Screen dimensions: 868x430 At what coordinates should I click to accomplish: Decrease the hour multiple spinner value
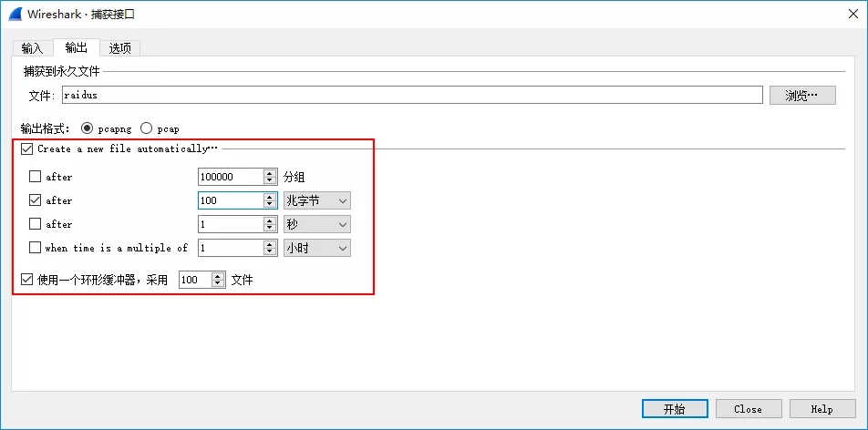pyautogui.click(x=270, y=251)
